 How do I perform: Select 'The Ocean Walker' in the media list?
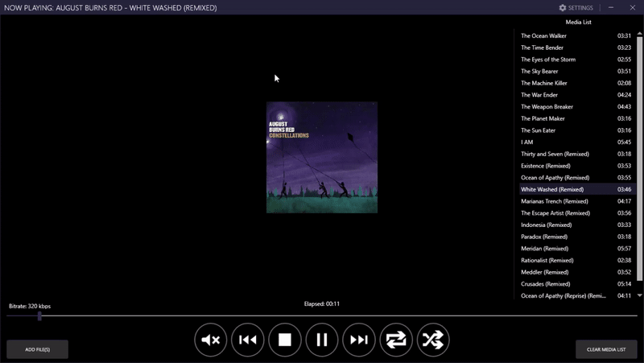click(x=576, y=35)
